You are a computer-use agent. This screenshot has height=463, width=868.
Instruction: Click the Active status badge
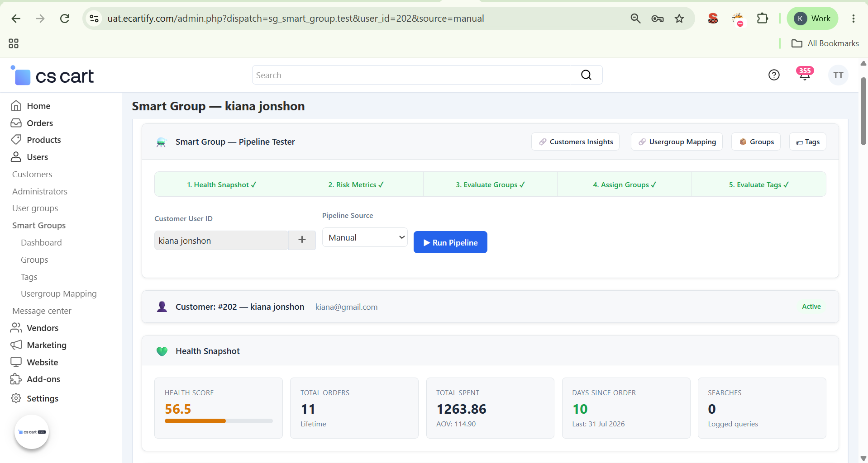pyautogui.click(x=811, y=307)
